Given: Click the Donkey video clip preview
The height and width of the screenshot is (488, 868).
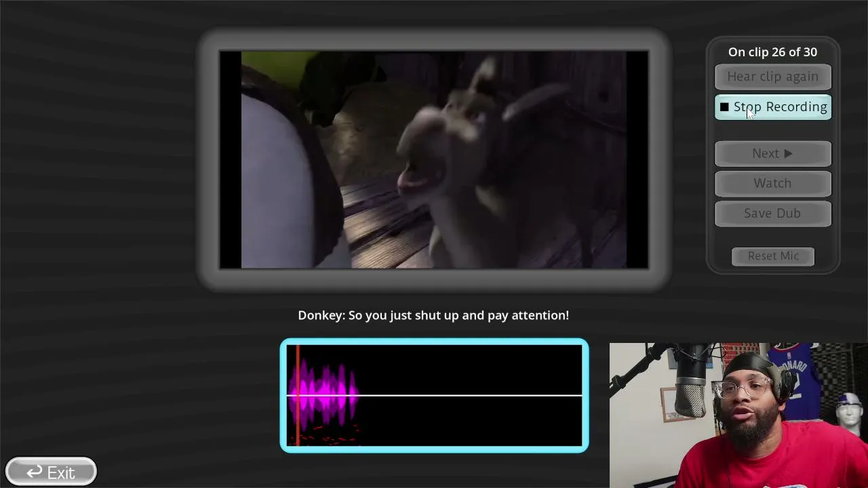Looking at the screenshot, I should (434, 160).
